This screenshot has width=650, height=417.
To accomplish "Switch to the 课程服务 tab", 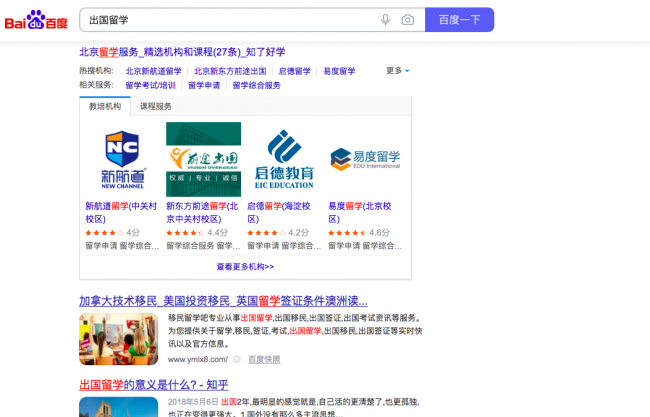I will [155, 107].
